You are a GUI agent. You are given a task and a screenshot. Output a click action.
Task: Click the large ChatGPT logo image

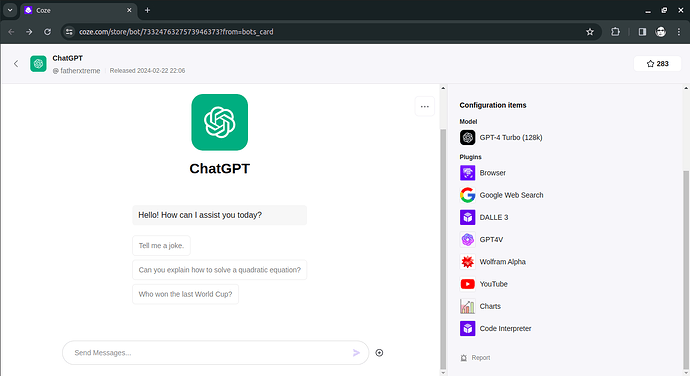coord(220,122)
